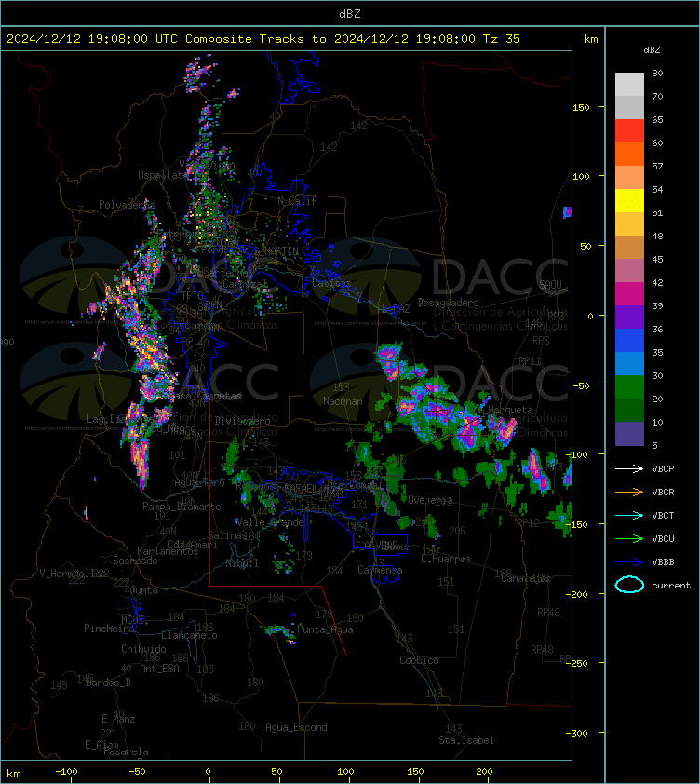
Task: Click the 'km' unit label at top right
Action: (x=590, y=39)
